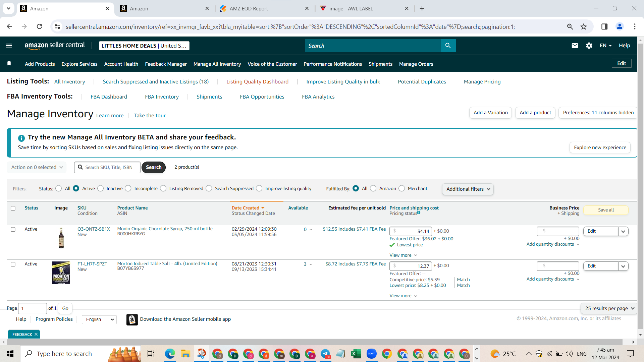This screenshot has width=644, height=362.
Task: Bookmark this page with the star icon
Action: click(584, 26)
